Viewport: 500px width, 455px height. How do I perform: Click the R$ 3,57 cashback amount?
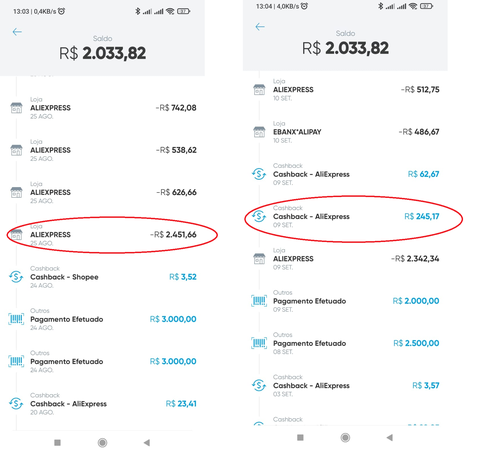tap(426, 386)
